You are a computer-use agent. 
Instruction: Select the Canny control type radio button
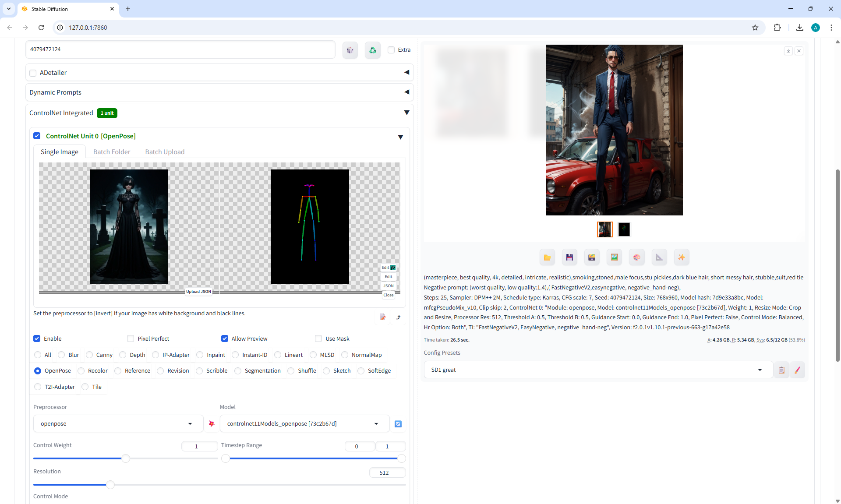click(x=90, y=355)
